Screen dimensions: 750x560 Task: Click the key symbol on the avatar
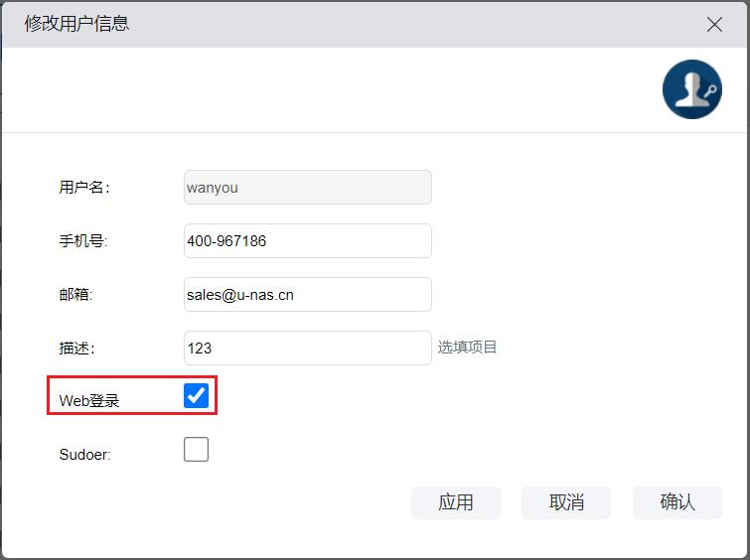(707, 92)
